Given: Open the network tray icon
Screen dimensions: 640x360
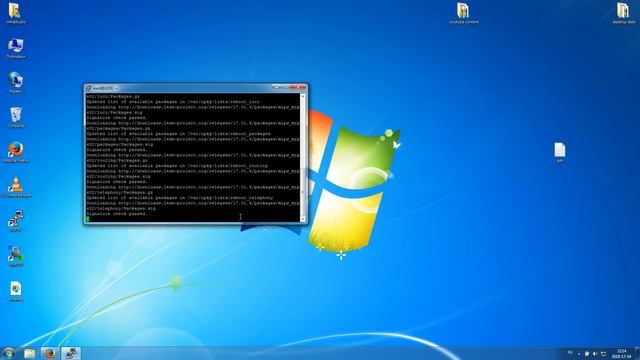Looking at the screenshot, I should (x=603, y=354).
